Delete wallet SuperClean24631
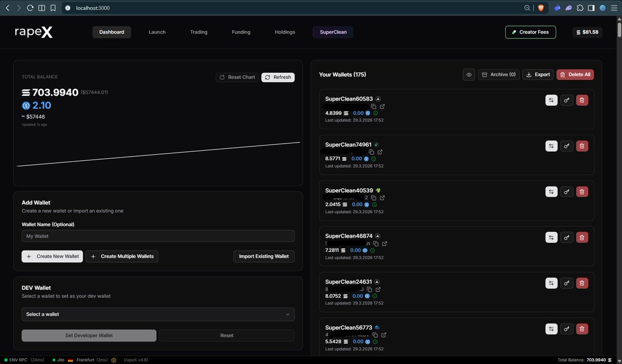 pos(582,283)
